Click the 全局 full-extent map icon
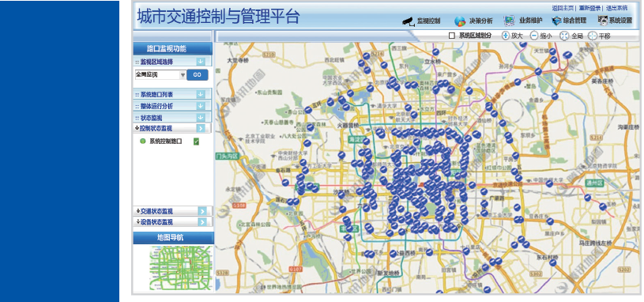Viewport: 644px width, 302px height. click(564, 36)
